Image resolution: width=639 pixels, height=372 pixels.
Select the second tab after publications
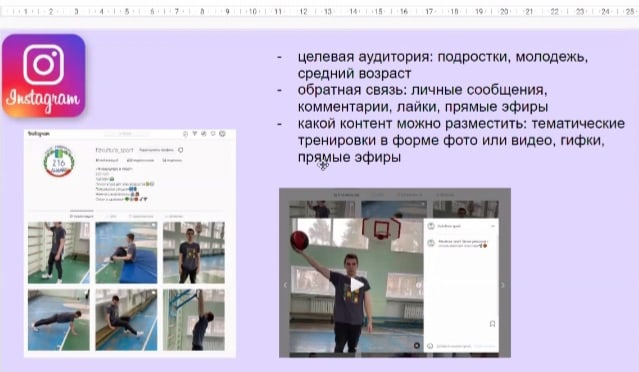tap(111, 216)
